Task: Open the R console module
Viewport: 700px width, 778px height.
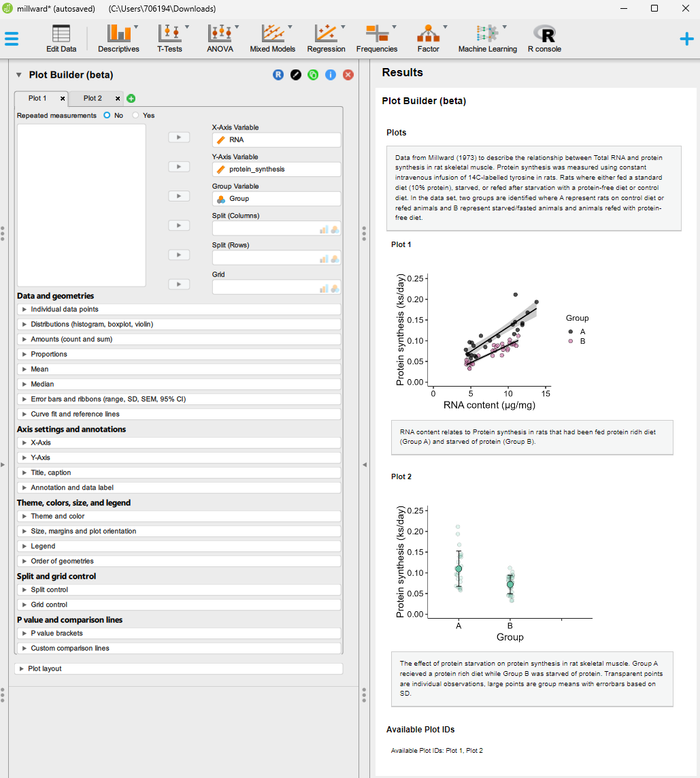Action: 544,38
